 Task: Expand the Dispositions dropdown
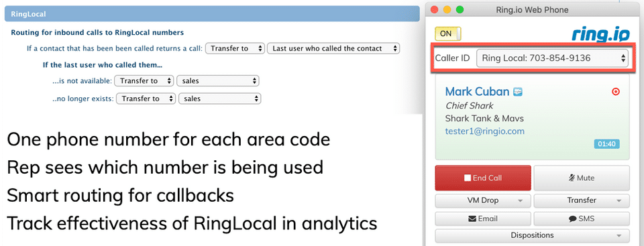point(532,236)
